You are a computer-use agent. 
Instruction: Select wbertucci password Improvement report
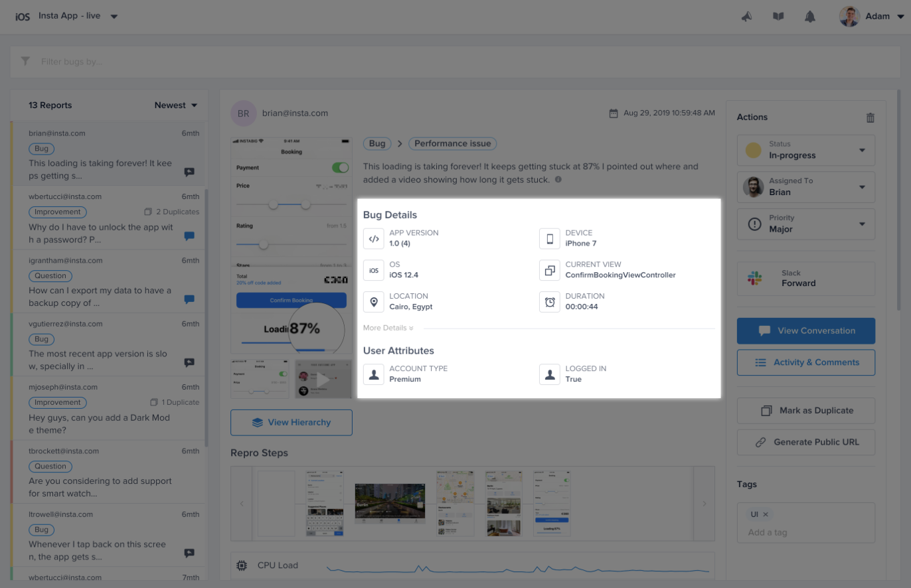pyautogui.click(x=109, y=218)
